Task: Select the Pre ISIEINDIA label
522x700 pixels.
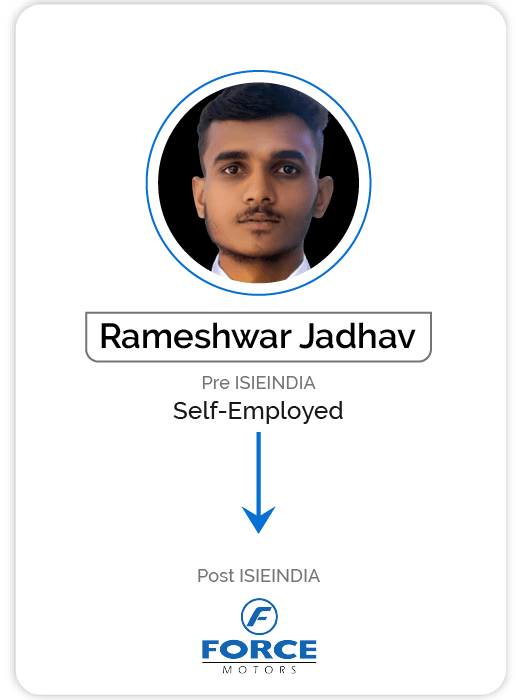Action: click(x=259, y=383)
